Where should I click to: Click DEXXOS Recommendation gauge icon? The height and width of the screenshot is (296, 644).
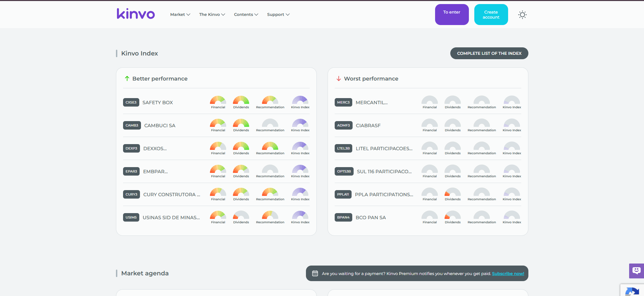(270, 146)
